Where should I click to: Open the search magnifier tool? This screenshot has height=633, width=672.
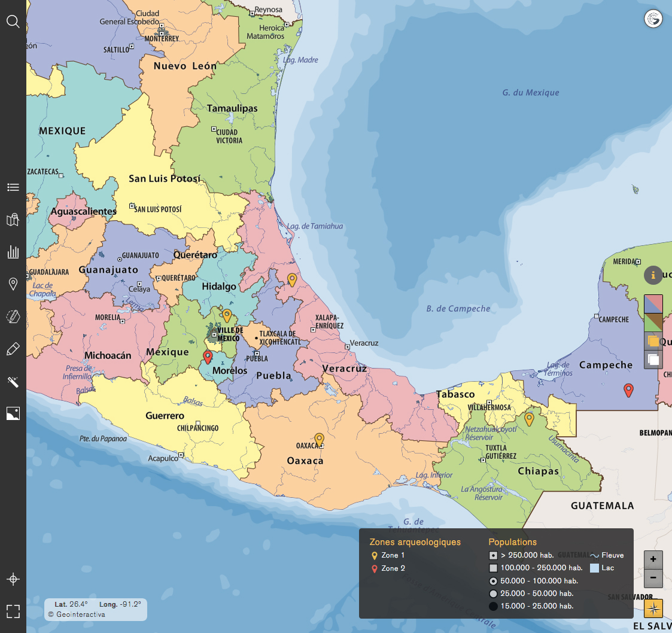click(x=13, y=22)
